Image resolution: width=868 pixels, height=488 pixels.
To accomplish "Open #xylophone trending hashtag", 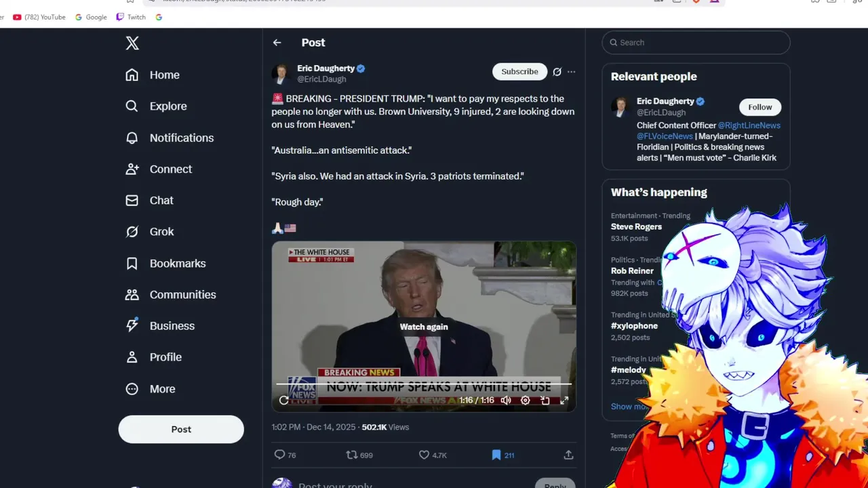I will pos(634,326).
